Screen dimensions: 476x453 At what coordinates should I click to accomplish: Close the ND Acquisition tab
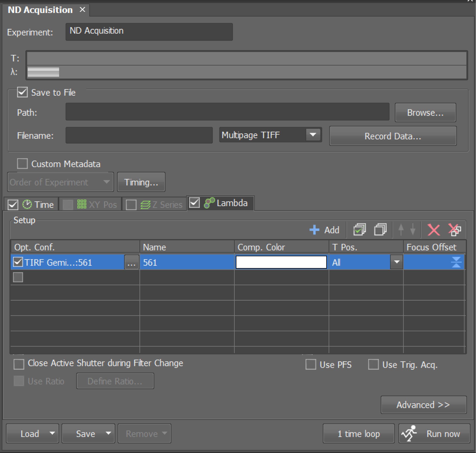[82, 10]
